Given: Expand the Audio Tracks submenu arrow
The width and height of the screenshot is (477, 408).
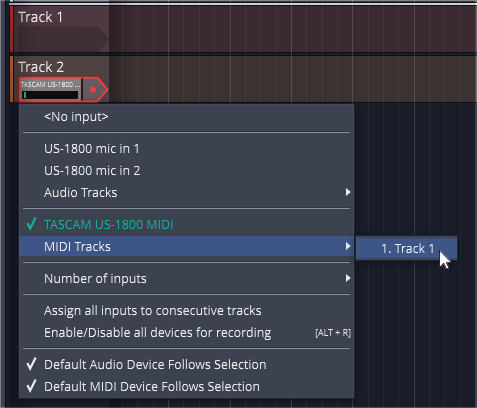Looking at the screenshot, I should (x=348, y=192).
